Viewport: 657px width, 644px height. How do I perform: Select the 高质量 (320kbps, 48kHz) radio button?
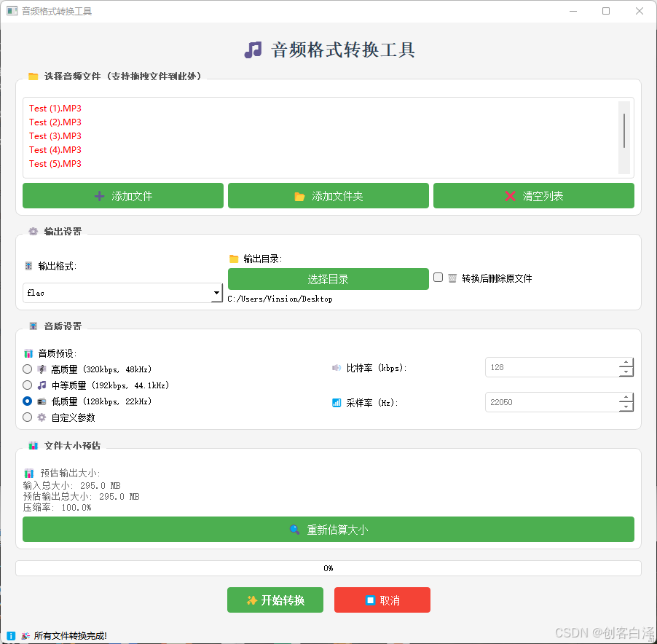pyautogui.click(x=27, y=369)
